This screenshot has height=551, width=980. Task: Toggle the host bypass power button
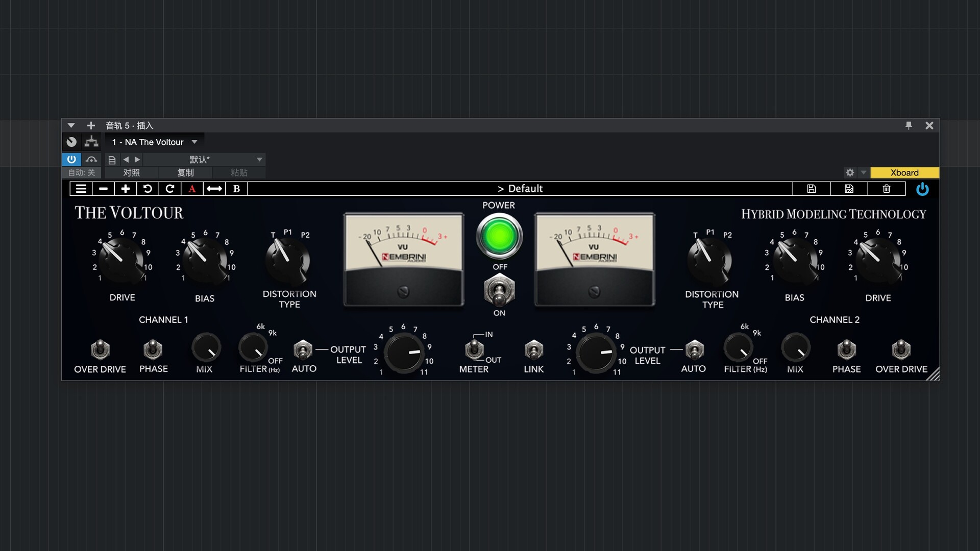tap(71, 159)
